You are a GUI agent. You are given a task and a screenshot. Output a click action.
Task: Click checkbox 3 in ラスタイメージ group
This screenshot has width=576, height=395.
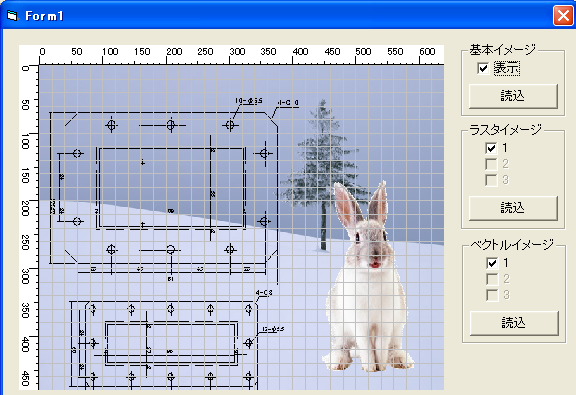[491, 180]
